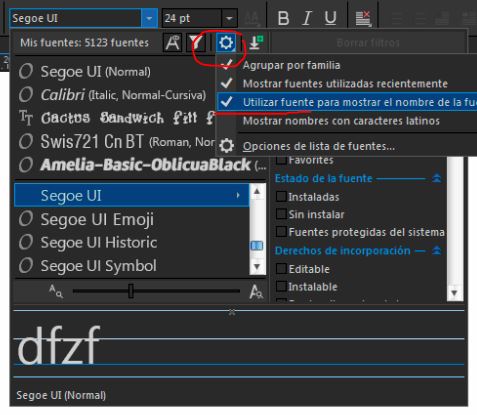Select Swis721 Cn BT font
The height and width of the screenshot is (415, 477).
(128, 141)
